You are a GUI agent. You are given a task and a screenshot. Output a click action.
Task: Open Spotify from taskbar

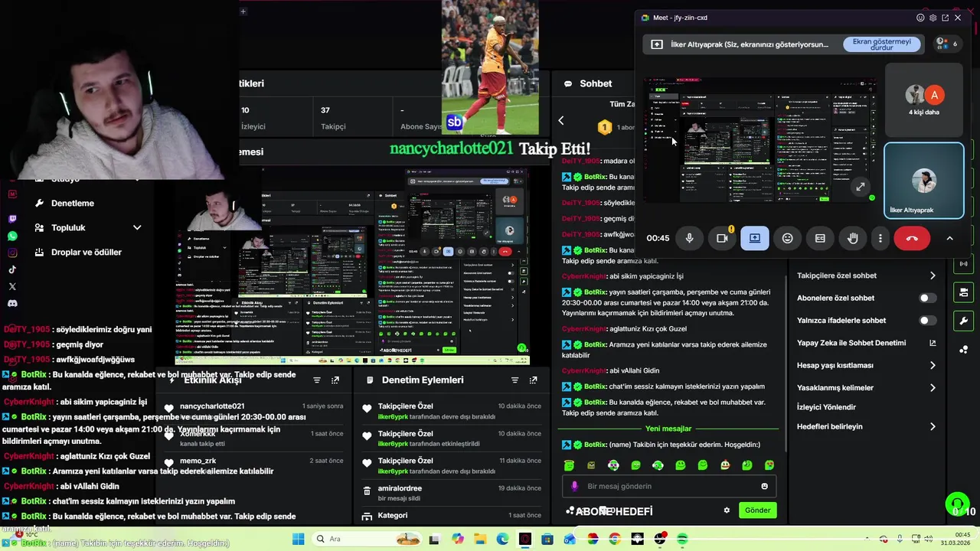[682, 539]
